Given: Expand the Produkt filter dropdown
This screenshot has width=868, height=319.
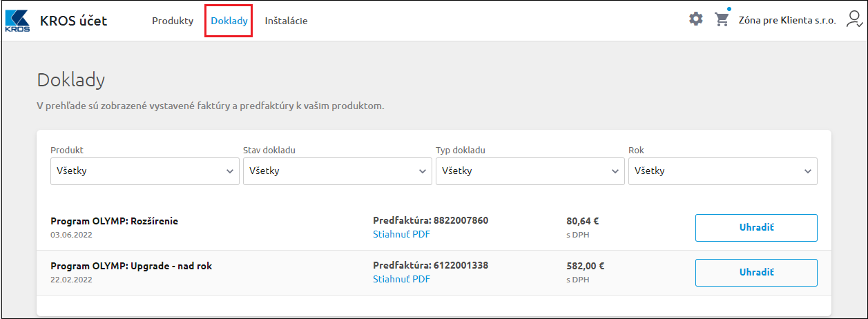Looking at the screenshot, I should point(144,171).
